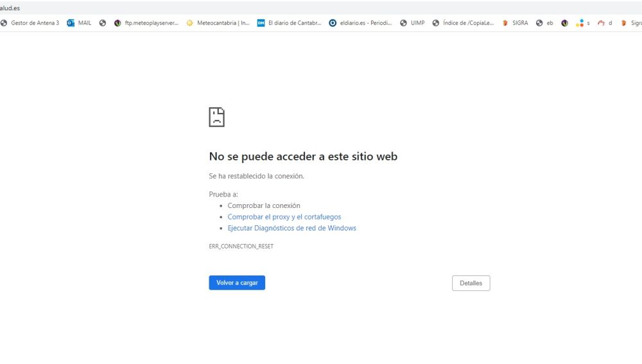Open the El diario de Cantabria bookmark

click(x=290, y=23)
